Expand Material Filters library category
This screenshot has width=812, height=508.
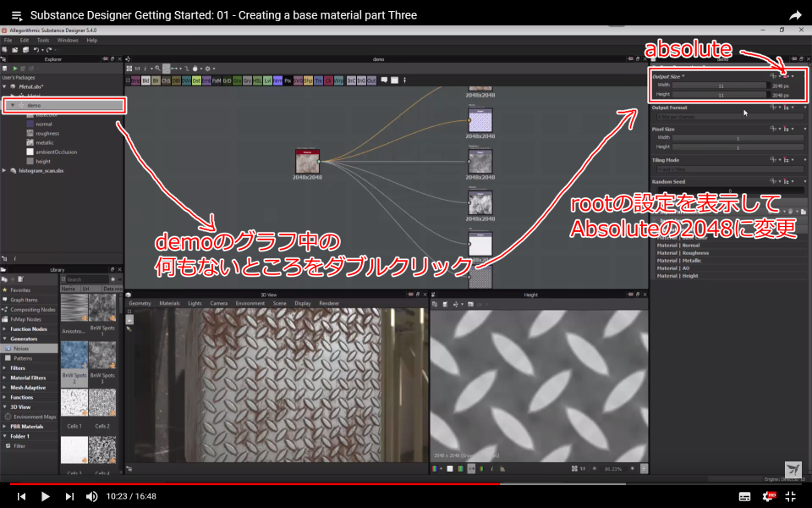point(5,378)
